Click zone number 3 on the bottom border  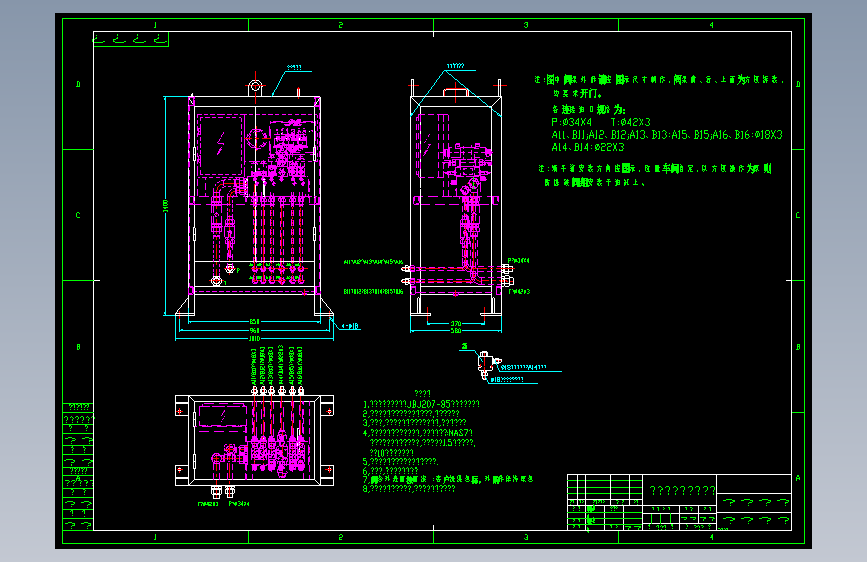(x=526, y=537)
